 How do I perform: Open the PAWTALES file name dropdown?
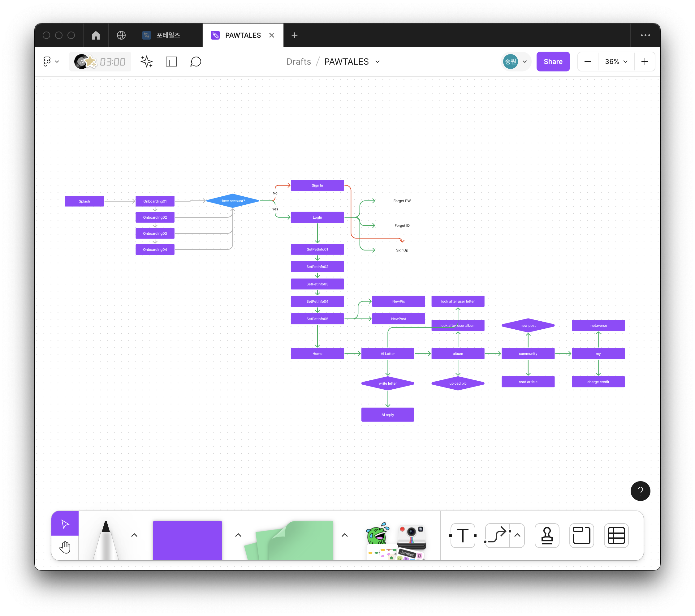[x=378, y=62]
